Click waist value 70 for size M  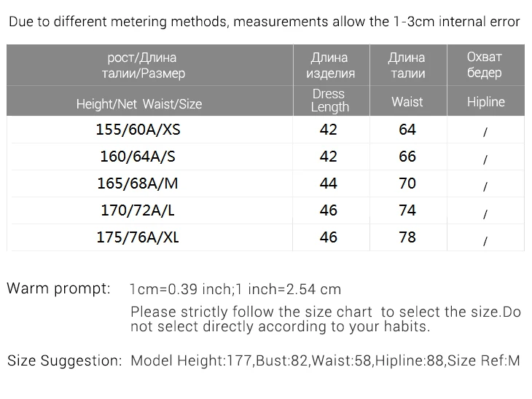click(407, 183)
